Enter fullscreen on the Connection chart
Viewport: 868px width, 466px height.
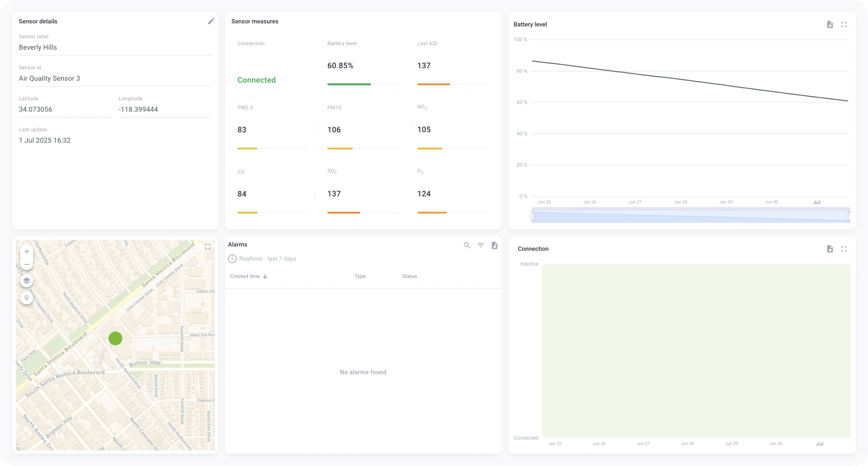pos(844,249)
